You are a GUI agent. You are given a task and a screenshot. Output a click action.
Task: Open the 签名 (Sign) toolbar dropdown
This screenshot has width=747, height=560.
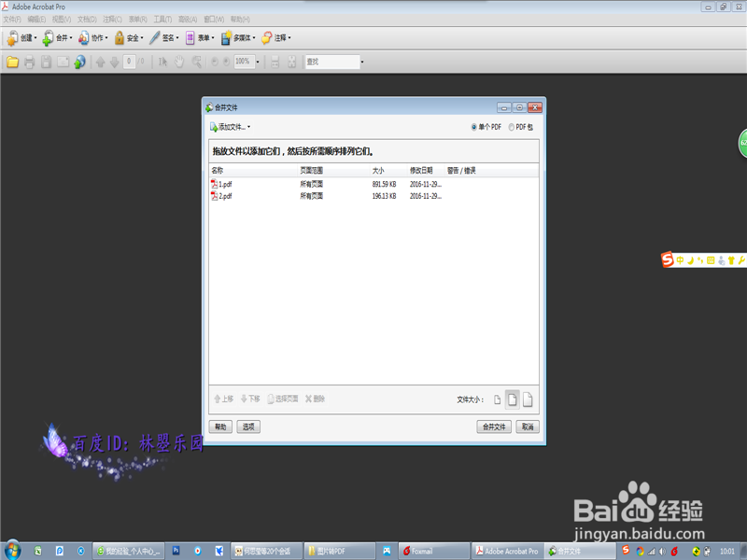164,37
